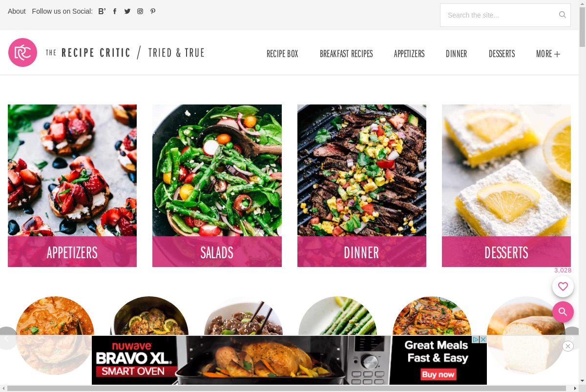Screen dimensions: 586x392
Task: Click the search magnifier in the site search box
Action: click(x=562, y=15)
